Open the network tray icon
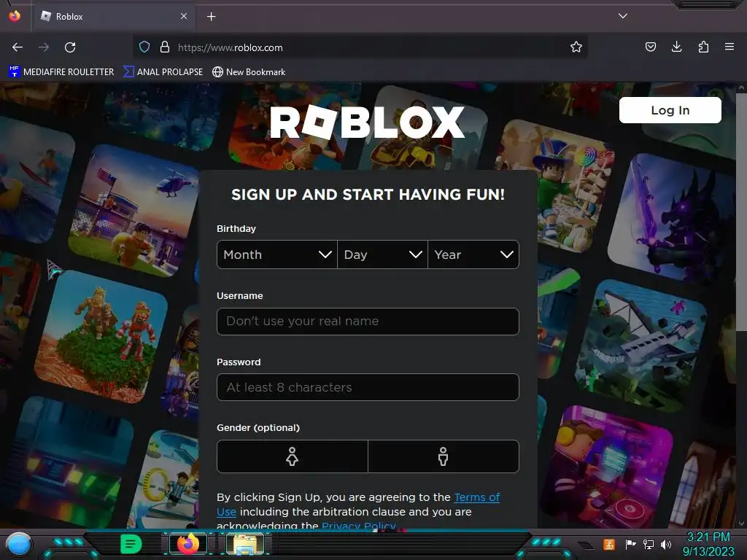747x560 pixels. pyautogui.click(x=649, y=544)
